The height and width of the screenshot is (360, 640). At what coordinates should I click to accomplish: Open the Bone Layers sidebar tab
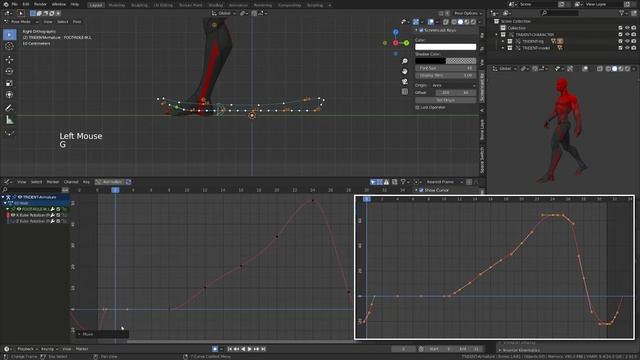click(482, 130)
